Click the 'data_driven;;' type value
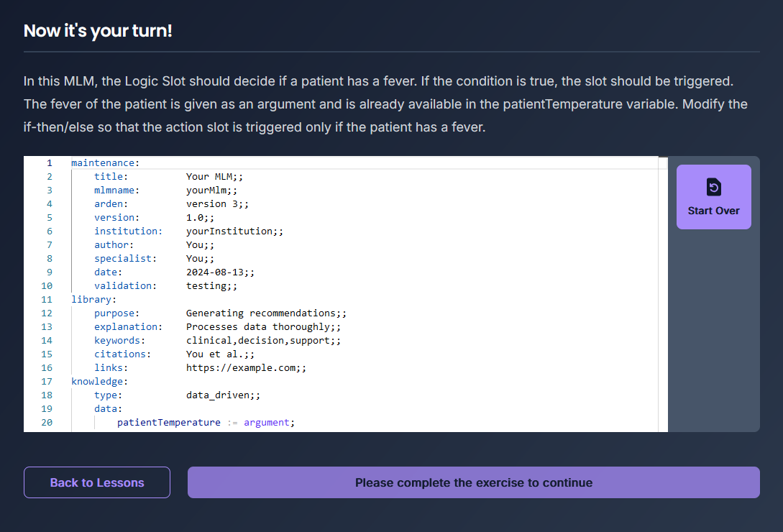The width and height of the screenshot is (783, 532). click(223, 395)
